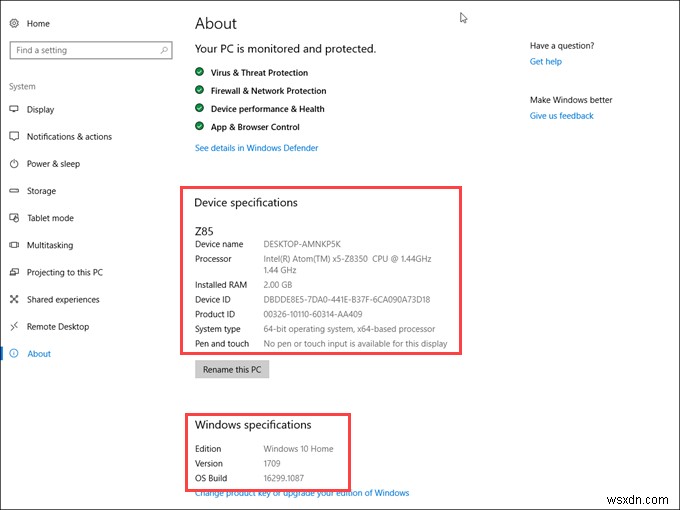The width and height of the screenshot is (680, 510).
Task: Select the Shared experiences icon
Action: pyautogui.click(x=15, y=299)
